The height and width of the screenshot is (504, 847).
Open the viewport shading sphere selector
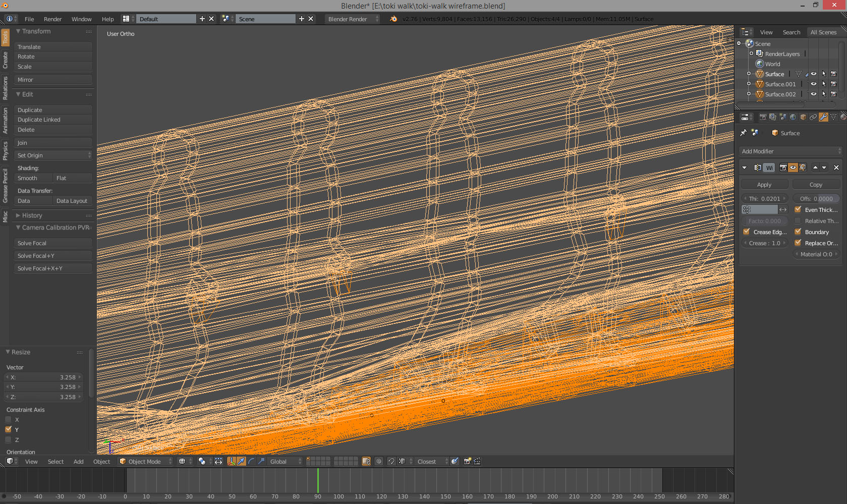click(x=185, y=461)
